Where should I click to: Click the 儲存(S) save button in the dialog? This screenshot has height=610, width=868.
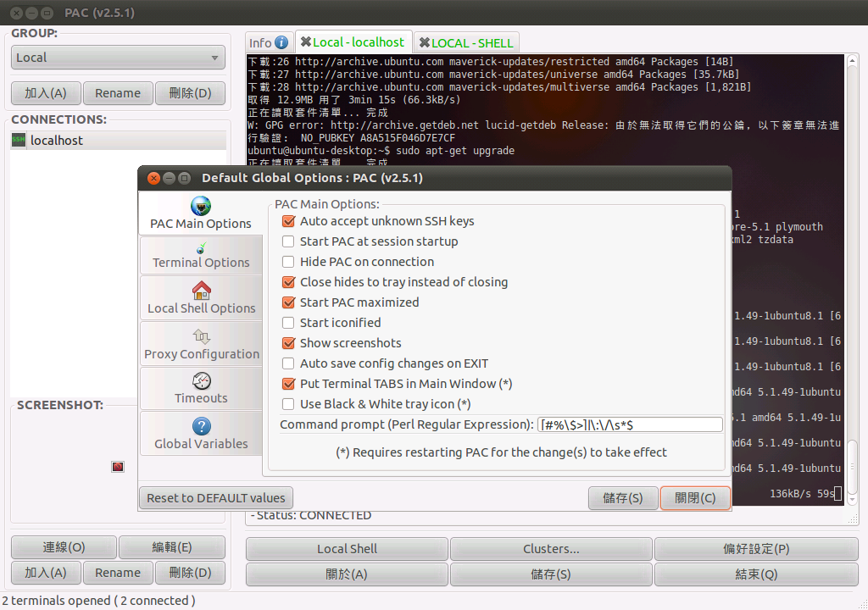(x=623, y=498)
